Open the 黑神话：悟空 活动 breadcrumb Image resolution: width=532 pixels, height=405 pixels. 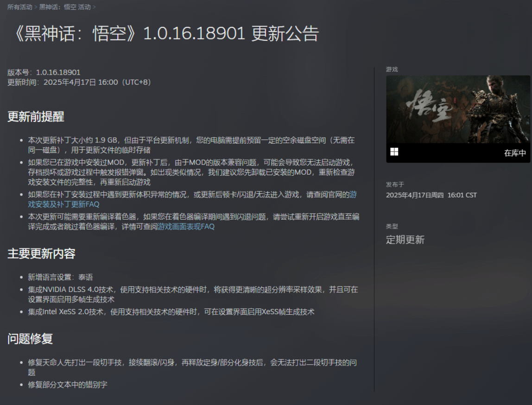pyautogui.click(x=65, y=7)
